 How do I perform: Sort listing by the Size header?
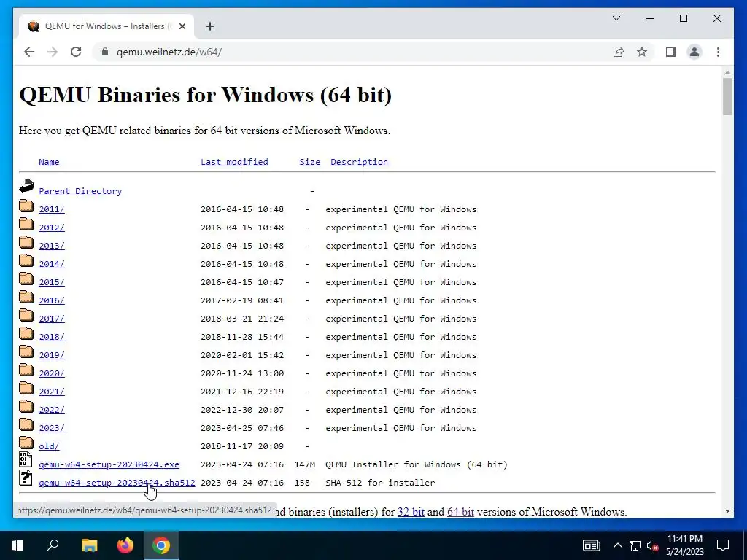click(x=309, y=162)
